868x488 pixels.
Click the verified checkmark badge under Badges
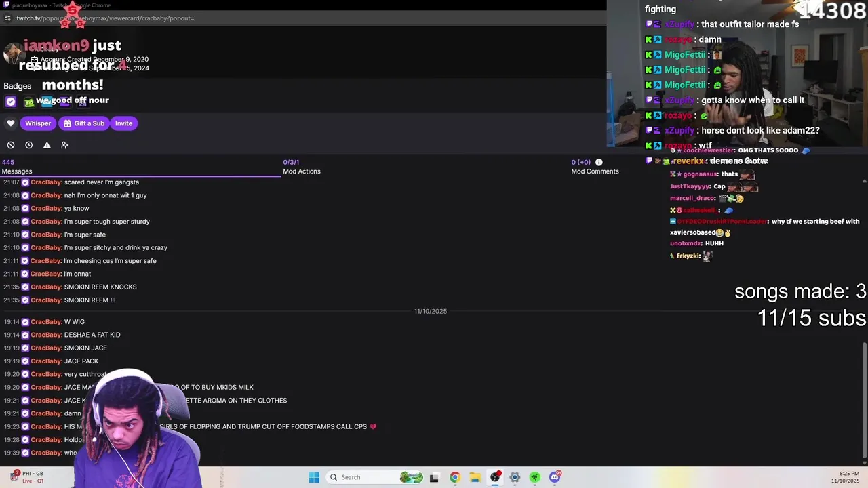pyautogui.click(x=11, y=102)
